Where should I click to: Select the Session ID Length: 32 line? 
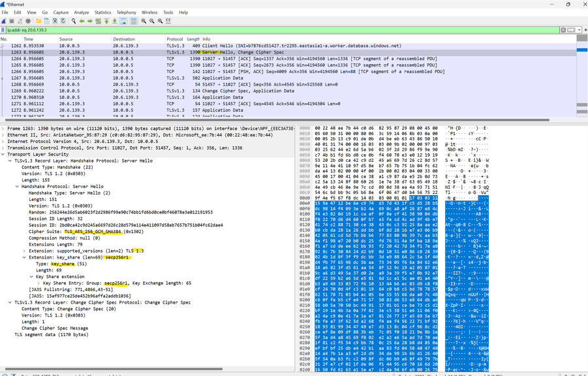tap(56, 219)
